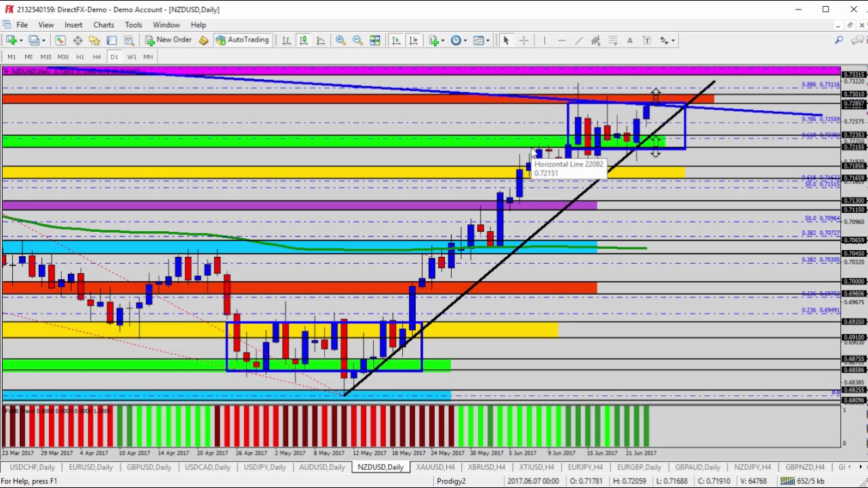Open the File menu
This screenshot has height=488, width=868.
point(22,25)
